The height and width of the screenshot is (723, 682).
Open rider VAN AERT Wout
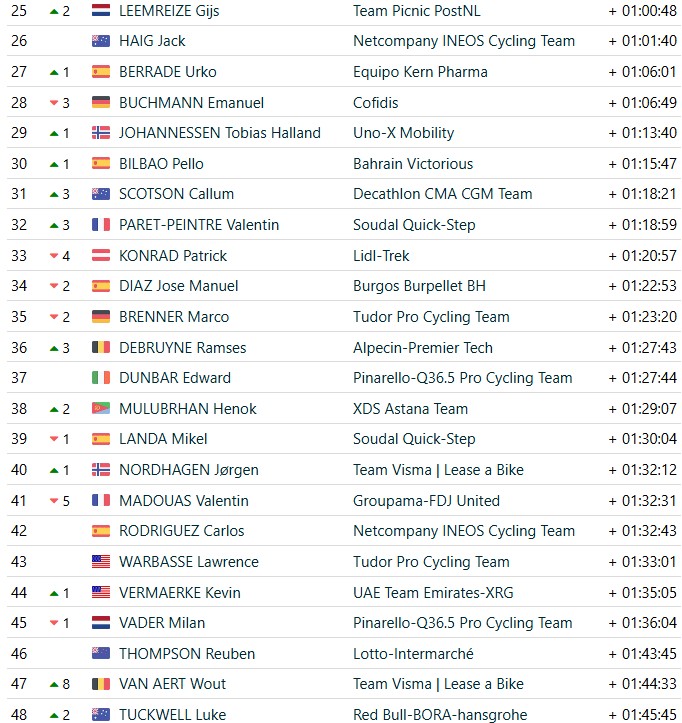click(x=172, y=684)
